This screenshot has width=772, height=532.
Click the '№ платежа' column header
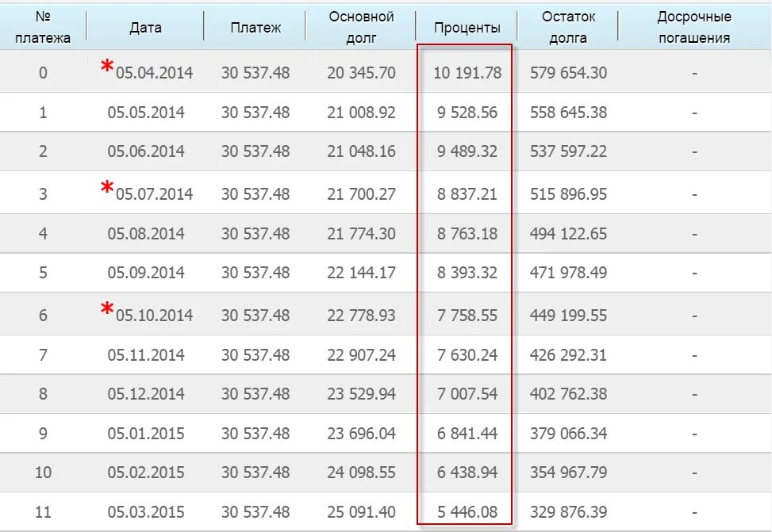point(43,27)
